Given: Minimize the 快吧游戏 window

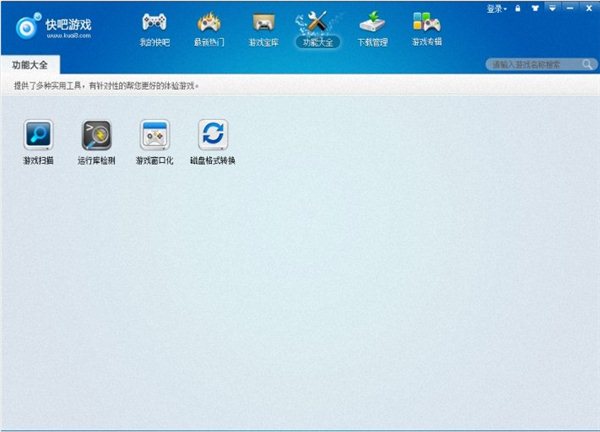Looking at the screenshot, I should (x=570, y=8).
